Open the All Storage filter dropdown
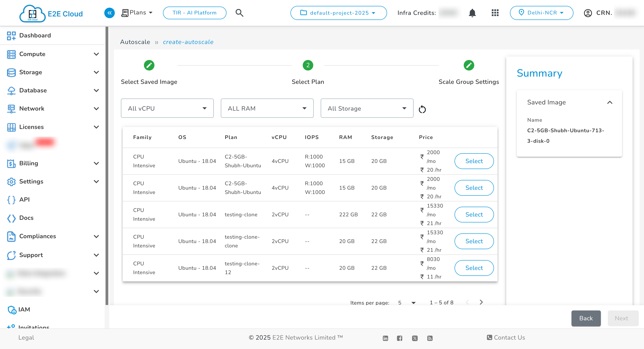 (367, 108)
